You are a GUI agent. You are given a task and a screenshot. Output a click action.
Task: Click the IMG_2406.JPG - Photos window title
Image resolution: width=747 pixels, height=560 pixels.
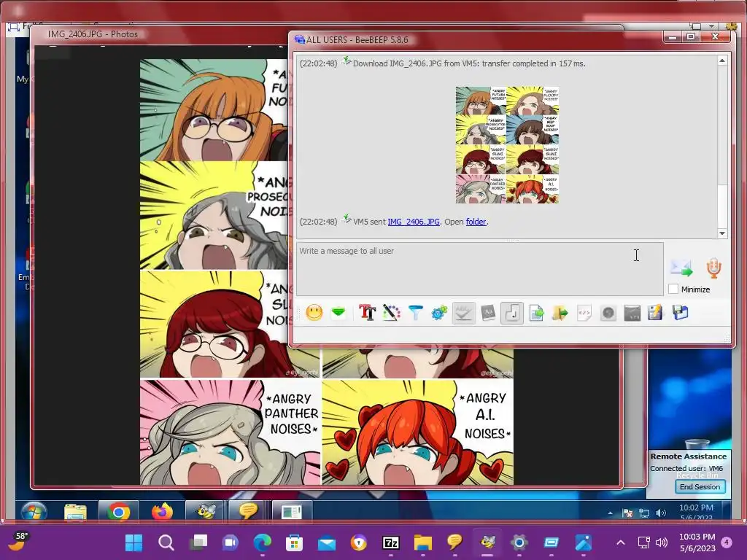pos(93,34)
